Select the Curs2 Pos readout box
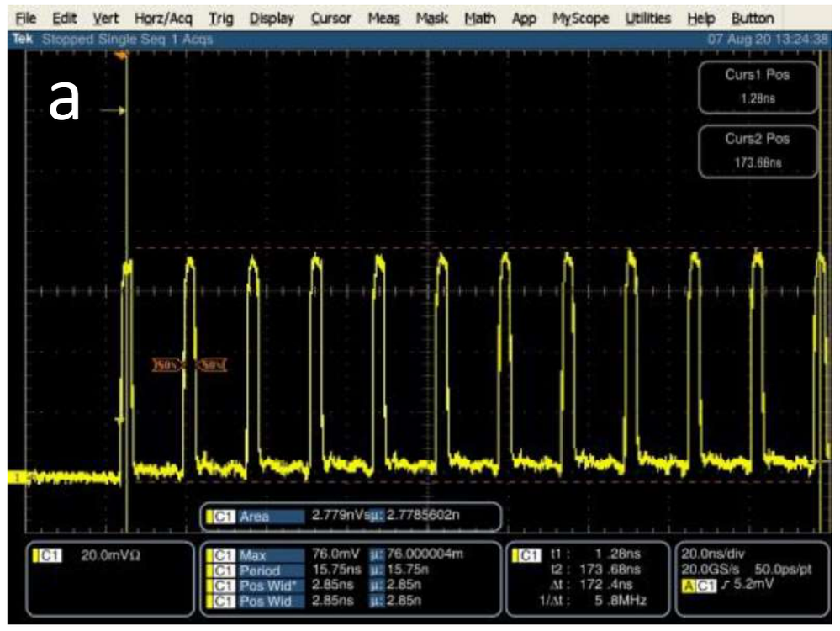Viewport: 840px width, 631px height. (x=758, y=151)
